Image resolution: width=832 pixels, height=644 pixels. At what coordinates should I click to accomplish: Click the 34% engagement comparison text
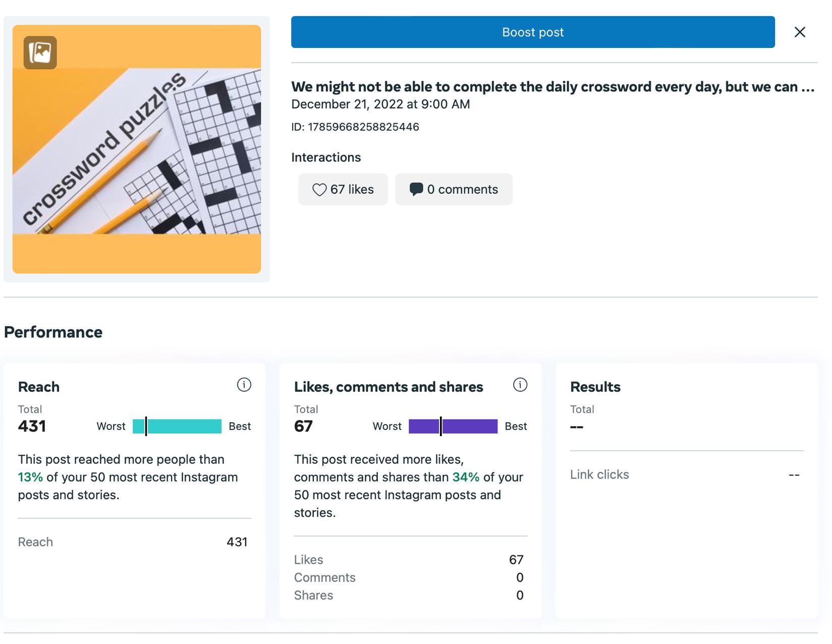466,477
